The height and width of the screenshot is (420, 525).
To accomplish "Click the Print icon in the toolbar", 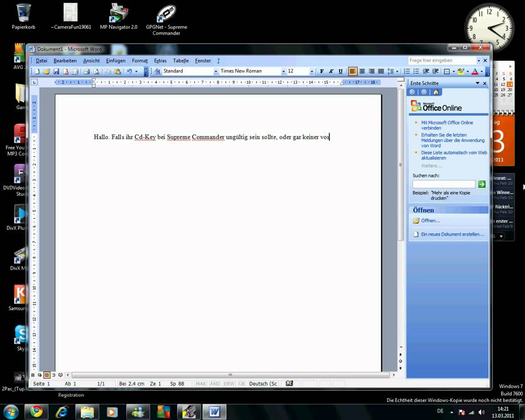I will tap(87, 71).
